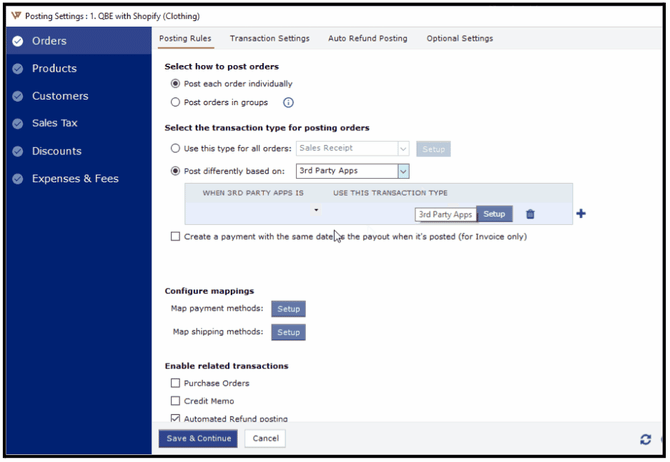Switch to Posting Rules tab
The width and height of the screenshot is (670, 462).
point(185,38)
